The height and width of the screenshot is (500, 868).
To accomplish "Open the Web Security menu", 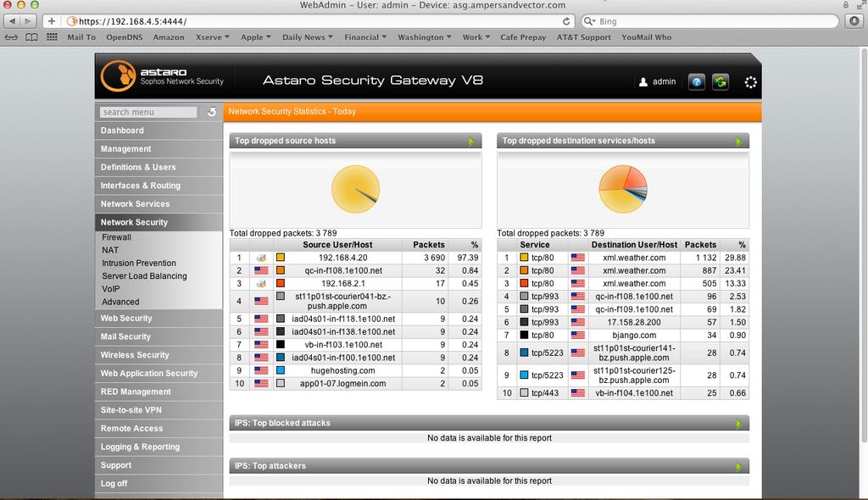I will point(159,318).
